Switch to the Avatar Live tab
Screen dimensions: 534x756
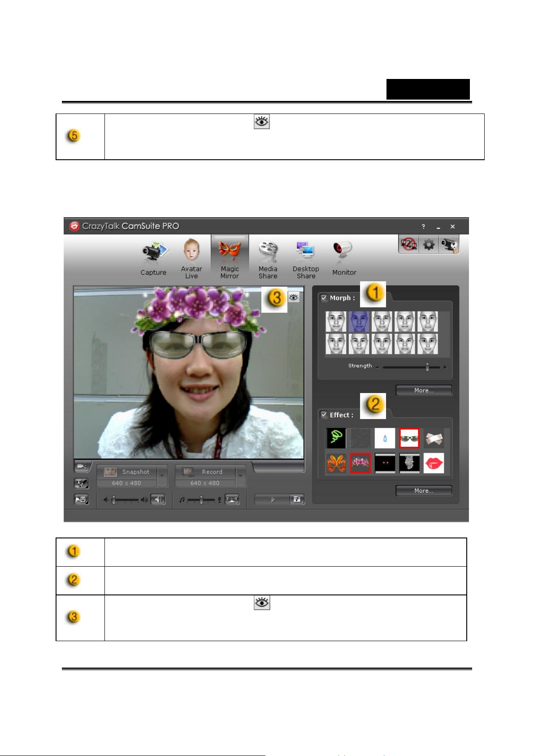[x=191, y=259]
